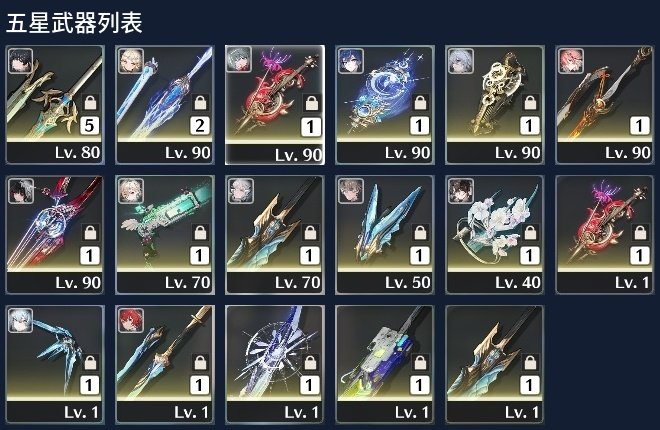
Task: Toggle the lock on the purple-yellow tech gun
Action: [420, 362]
